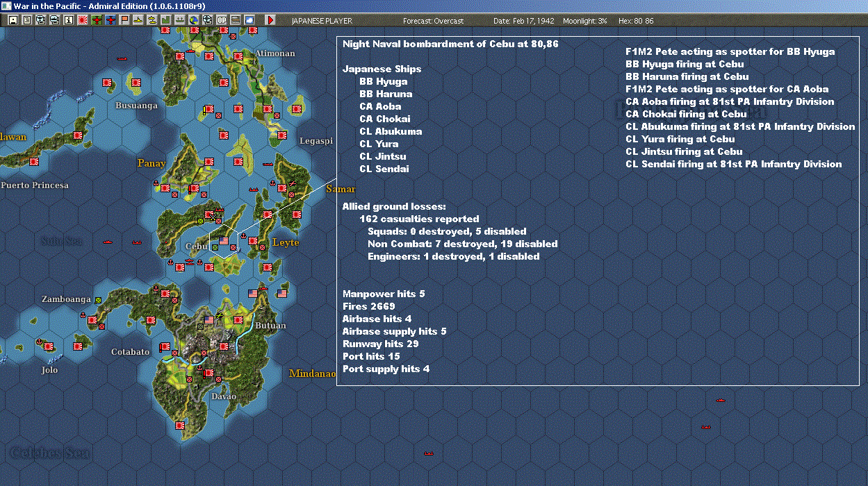This screenshot has width=868, height=486.
Task: Click the US flag unit at Cebu
Action: click(x=223, y=241)
